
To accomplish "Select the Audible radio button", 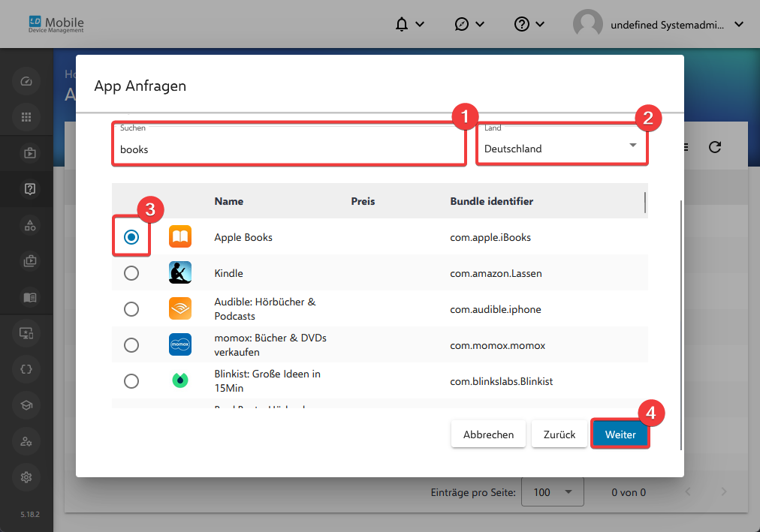I will click(131, 309).
